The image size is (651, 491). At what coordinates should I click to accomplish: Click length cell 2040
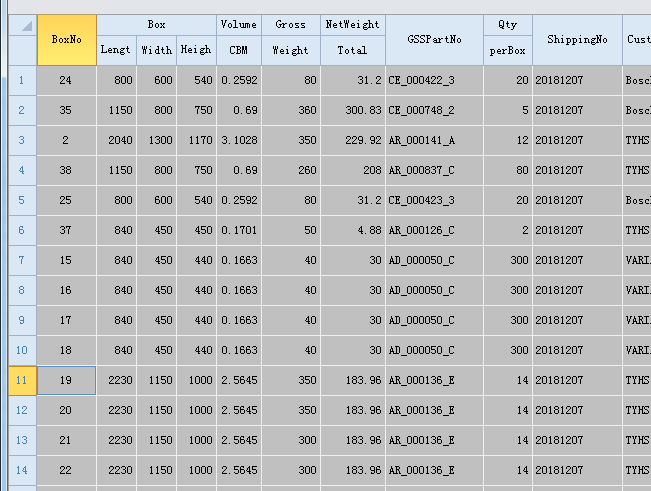(117, 140)
